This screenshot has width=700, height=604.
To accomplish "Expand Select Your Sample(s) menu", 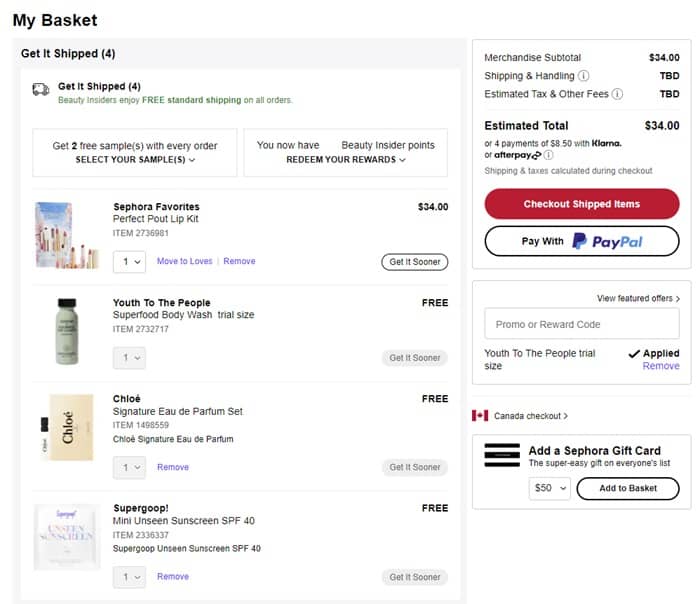I will click(135, 160).
